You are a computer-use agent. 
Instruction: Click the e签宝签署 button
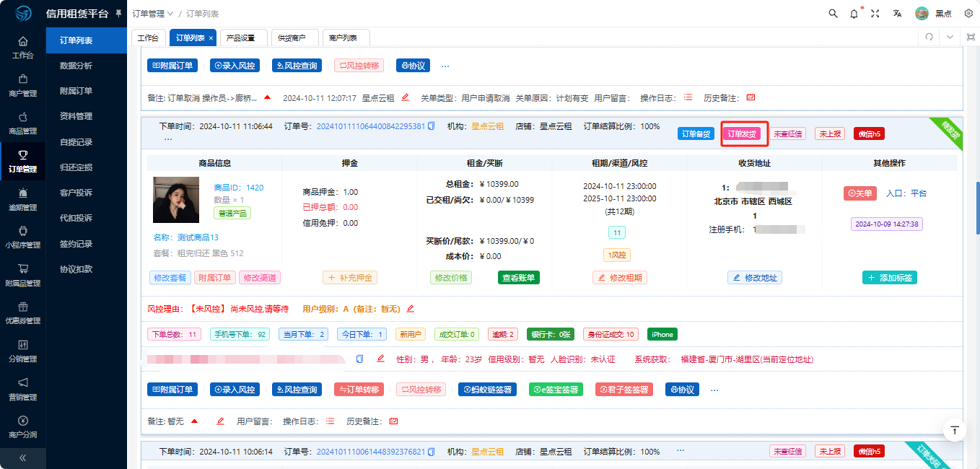click(x=557, y=390)
